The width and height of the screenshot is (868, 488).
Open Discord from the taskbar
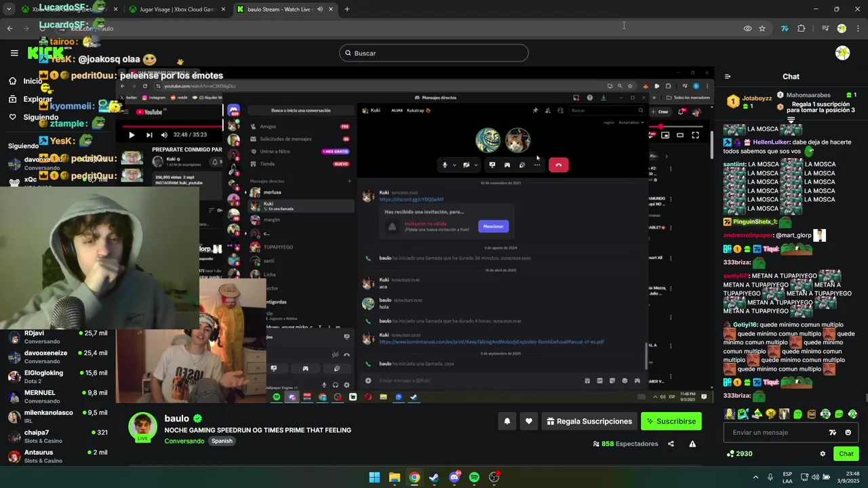pyautogui.click(x=454, y=477)
